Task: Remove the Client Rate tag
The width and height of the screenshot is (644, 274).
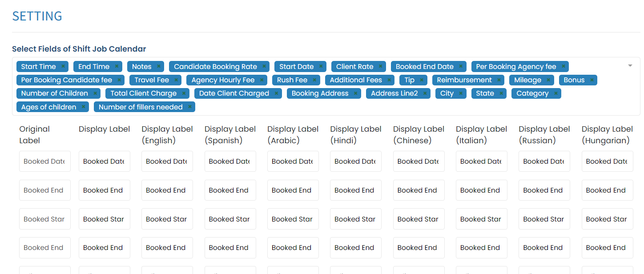Action: coord(381,66)
